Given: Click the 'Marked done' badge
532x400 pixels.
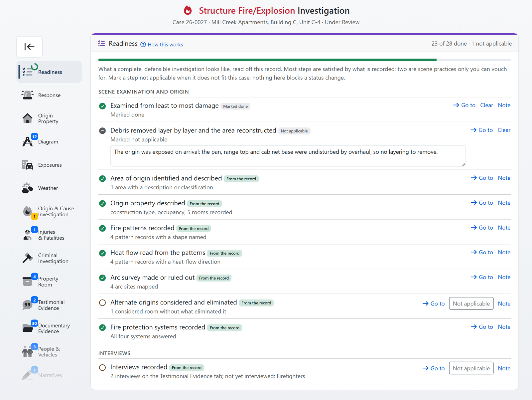Looking at the screenshot, I should [235, 106].
